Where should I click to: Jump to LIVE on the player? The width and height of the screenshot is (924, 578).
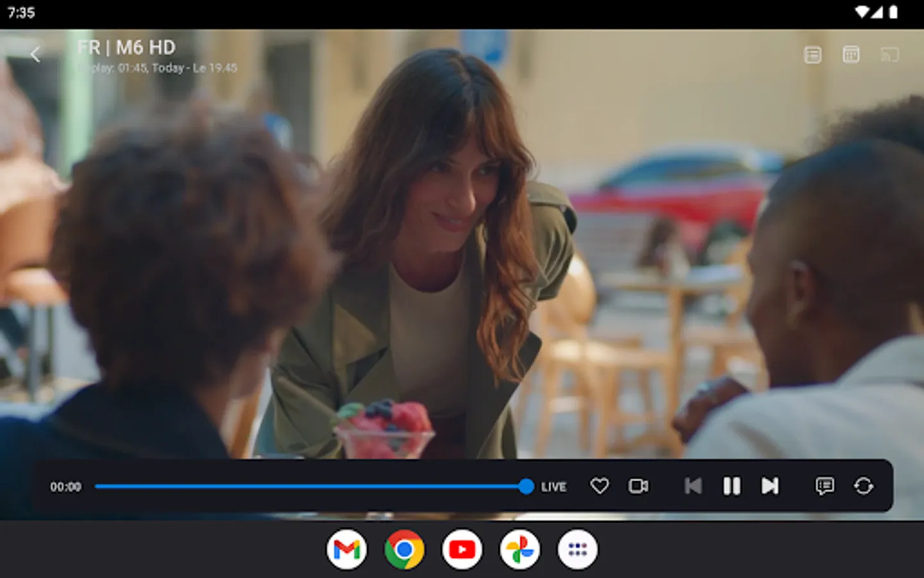[x=554, y=487]
